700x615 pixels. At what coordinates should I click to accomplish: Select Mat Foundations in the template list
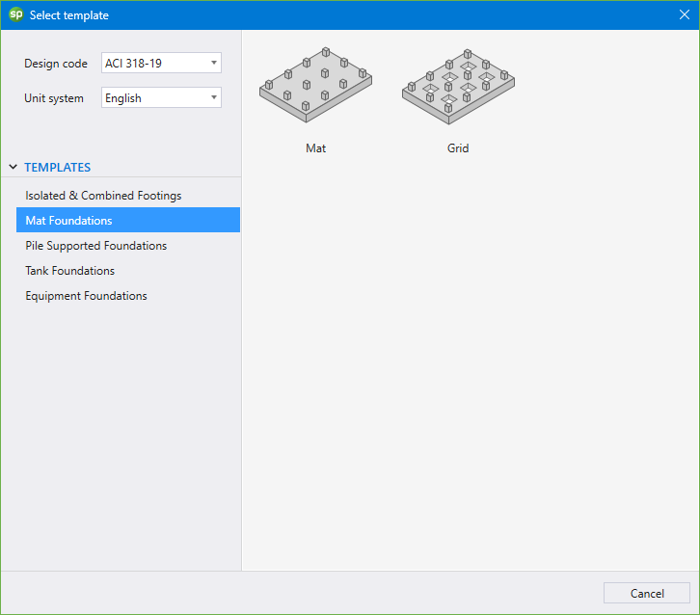coord(68,221)
